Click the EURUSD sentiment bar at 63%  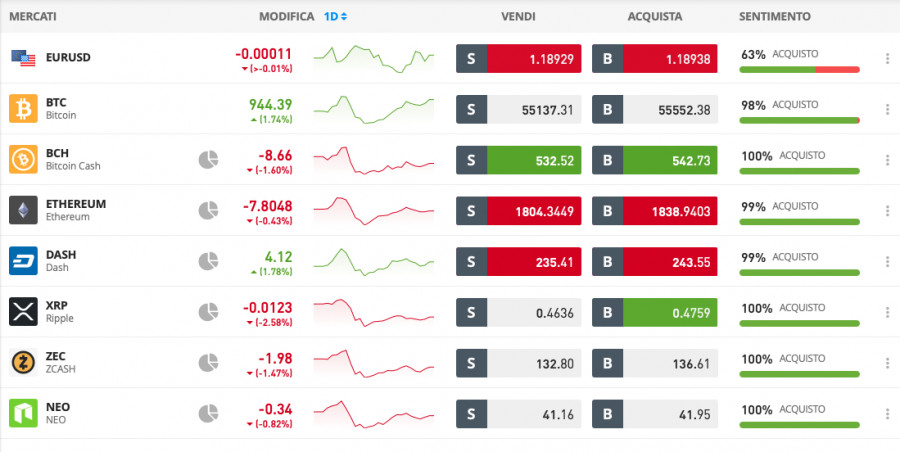[799, 69]
